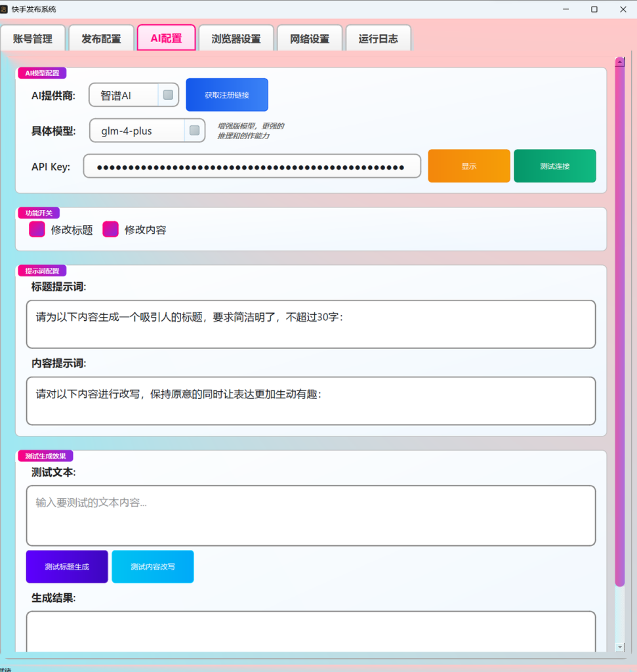Click the AI提供商 label
The width and height of the screenshot is (637, 672).
(54, 96)
